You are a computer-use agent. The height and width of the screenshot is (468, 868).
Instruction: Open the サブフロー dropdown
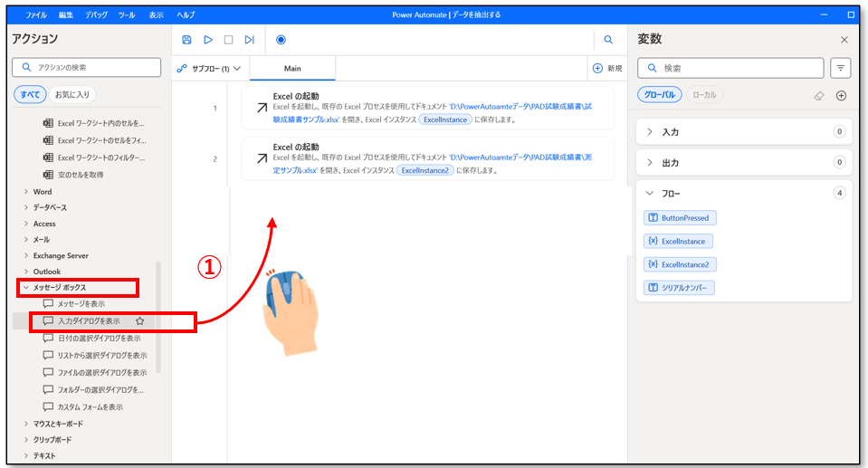(x=208, y=68)
